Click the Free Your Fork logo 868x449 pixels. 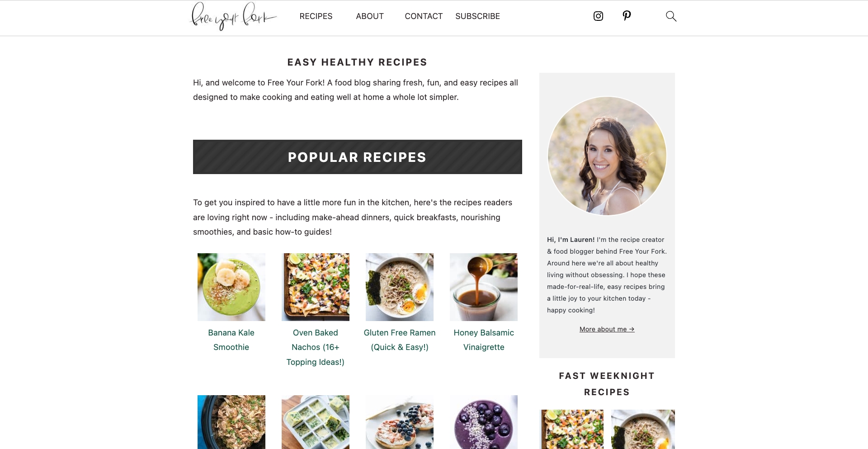[233, 16]
